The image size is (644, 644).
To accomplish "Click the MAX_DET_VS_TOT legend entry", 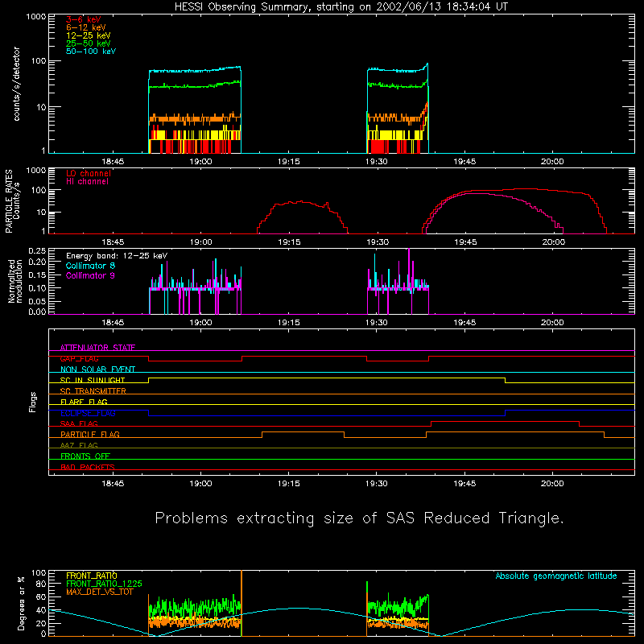I will pos(99,592).
